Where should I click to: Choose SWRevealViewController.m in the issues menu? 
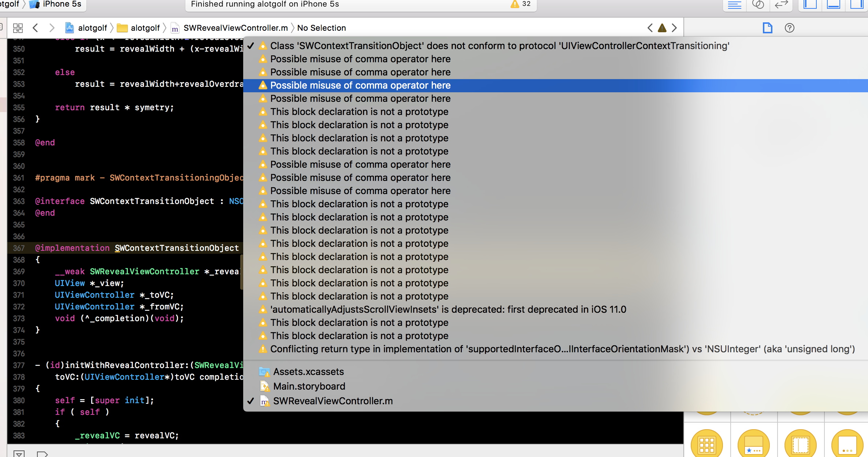tap(556, 401)
